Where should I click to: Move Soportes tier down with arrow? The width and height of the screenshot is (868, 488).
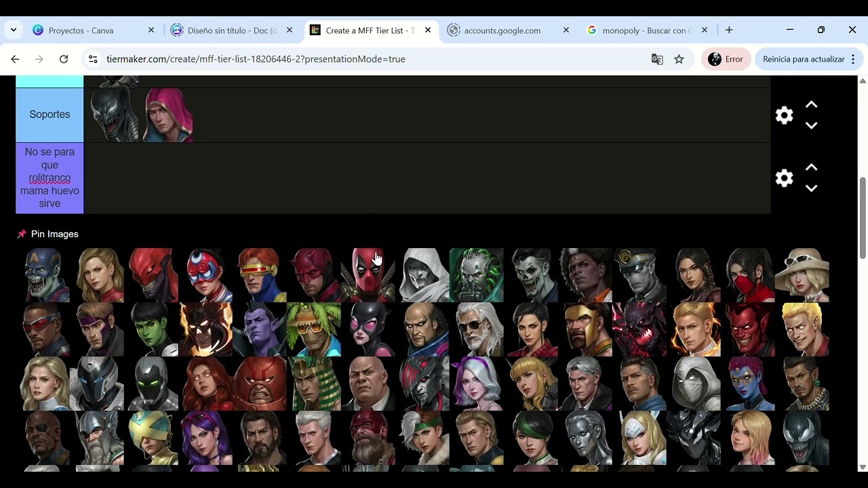(x=811, y=125)
